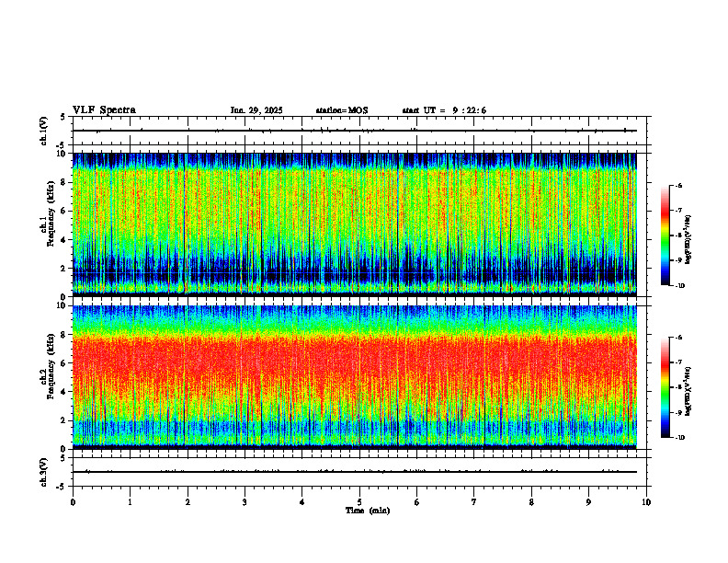Click the time axis tick label "2"
The width and height of the screenshot is (728, 563).
coord(188,502)
